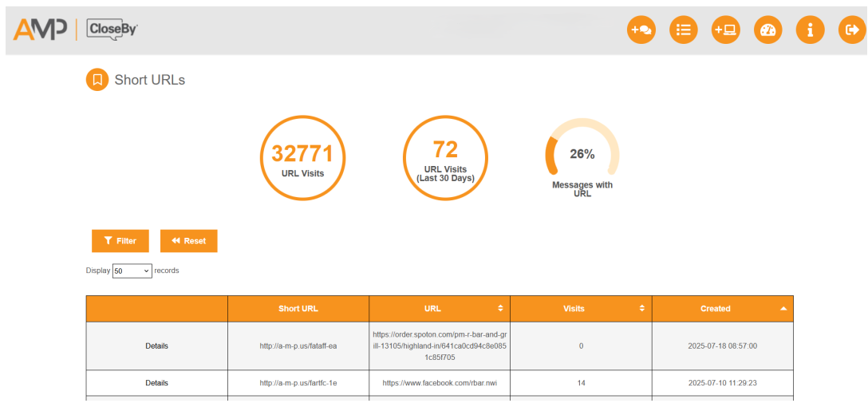
Task: Open the list view icon
Action: 683,30
